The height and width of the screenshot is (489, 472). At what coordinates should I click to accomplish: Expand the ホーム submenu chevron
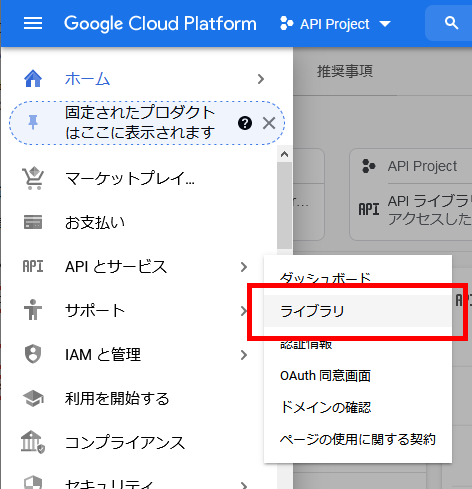pyautogui.click(x=261, y=79)
